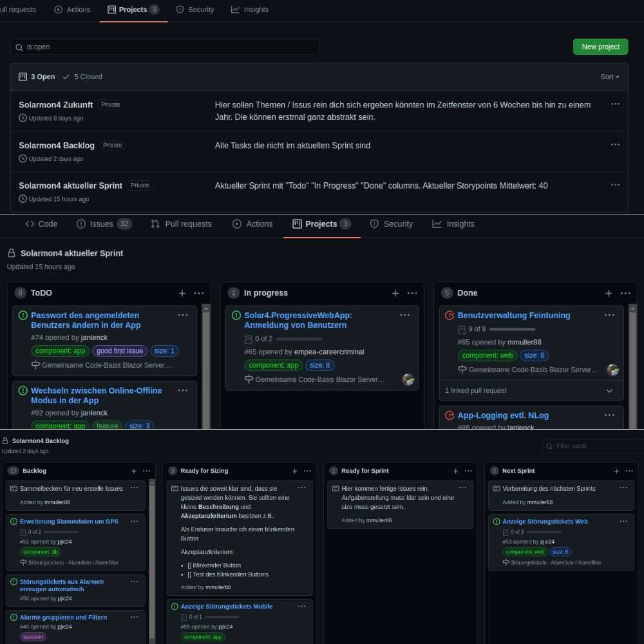Image resolution: width=644 pixels, height=644 pixels.
Task: Click the add item plus on Ready for Sizing column
Action: tap(294, 471)
